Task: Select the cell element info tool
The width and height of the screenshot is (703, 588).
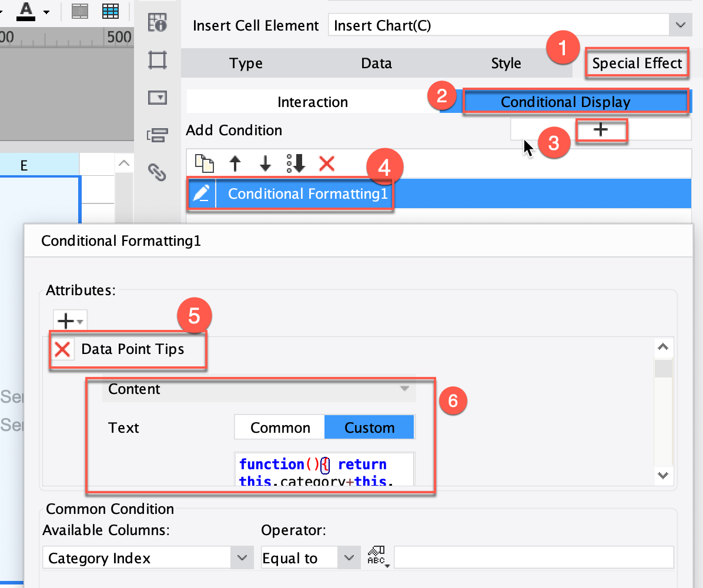Action: (x=157, y=22)
